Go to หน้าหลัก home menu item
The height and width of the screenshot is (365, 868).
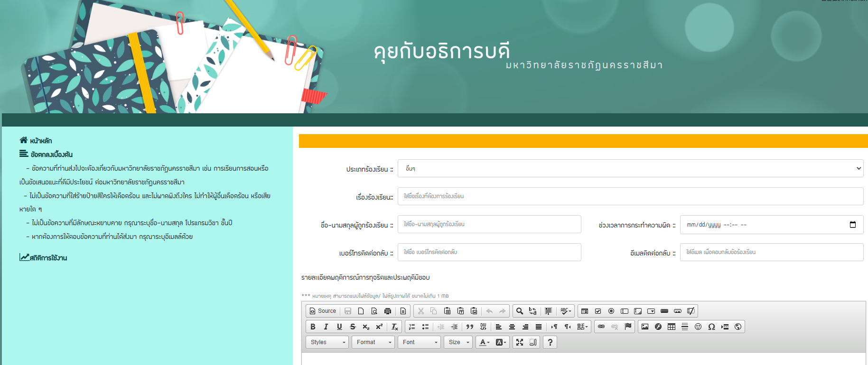click(40, 141)
